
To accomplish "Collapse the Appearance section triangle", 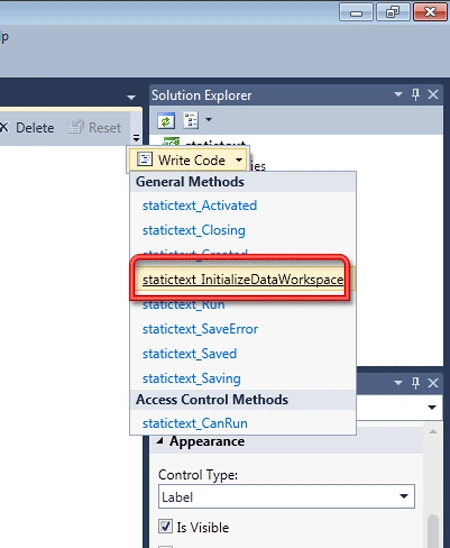I will point(160,441).
